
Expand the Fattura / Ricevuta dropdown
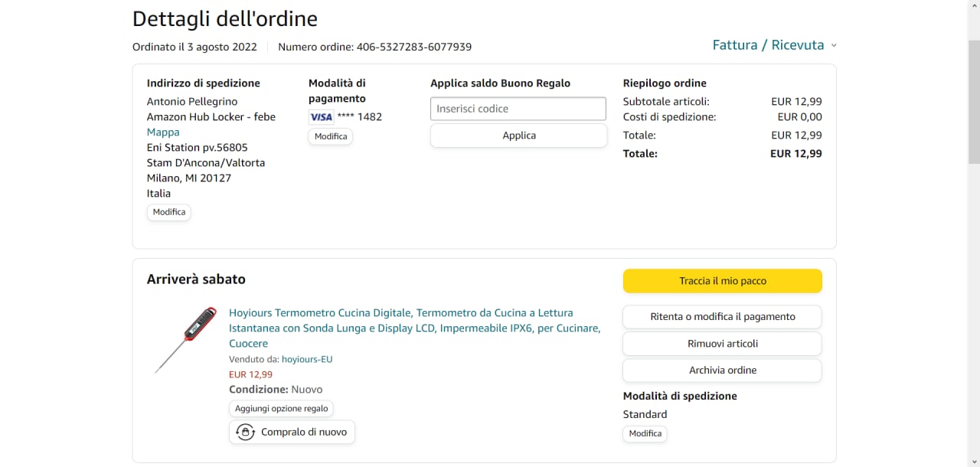point(768,45)
